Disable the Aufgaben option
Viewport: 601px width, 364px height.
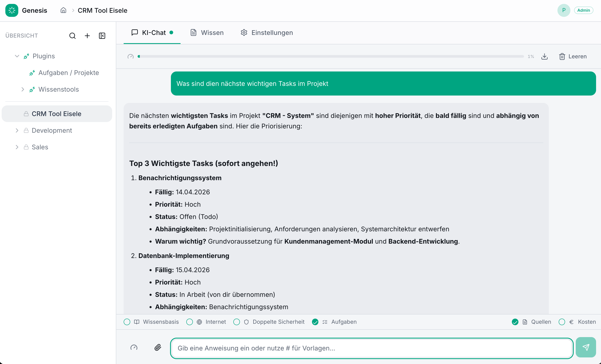[315, 322]
